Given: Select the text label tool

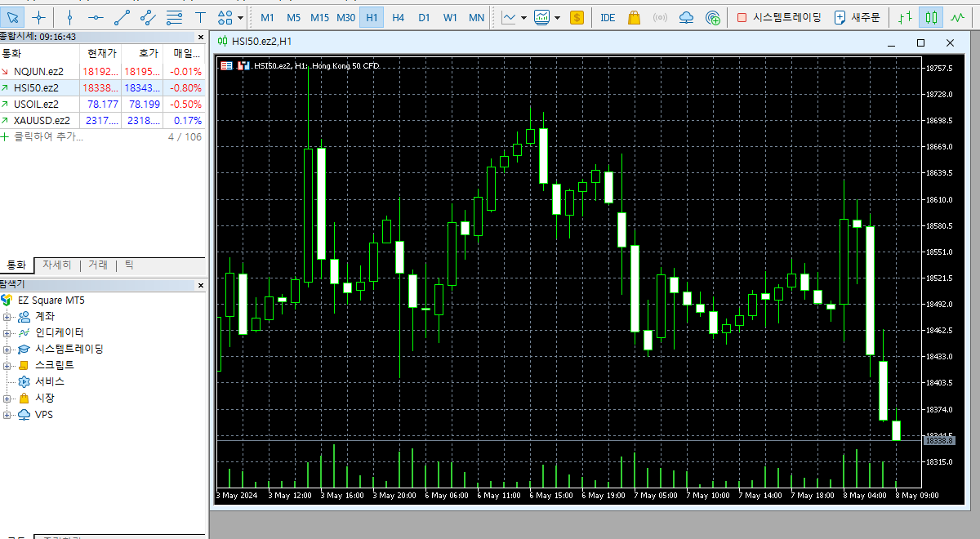Looking at the screenshot, I should click(200, 17).
